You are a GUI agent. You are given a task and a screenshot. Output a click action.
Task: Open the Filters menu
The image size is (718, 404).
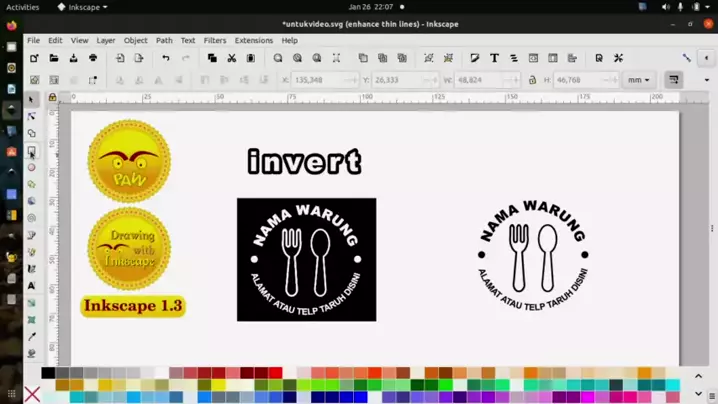[215, 41]
